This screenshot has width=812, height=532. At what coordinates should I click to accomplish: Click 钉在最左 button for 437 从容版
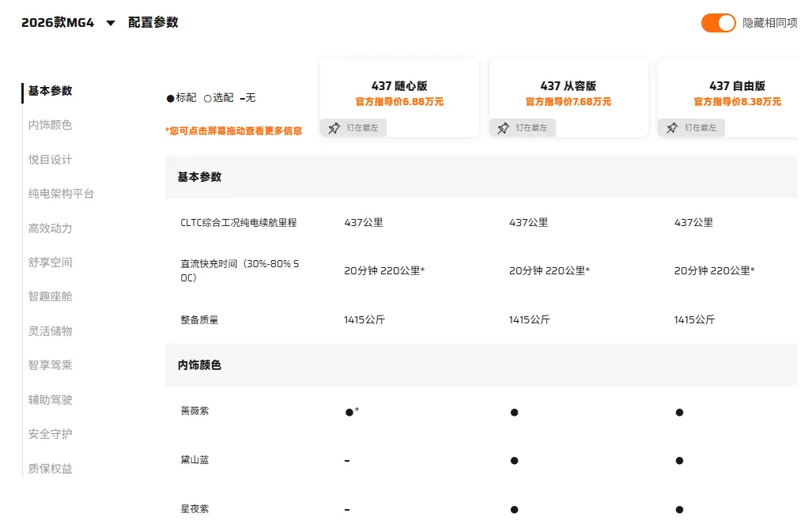(x=523, y=128)
